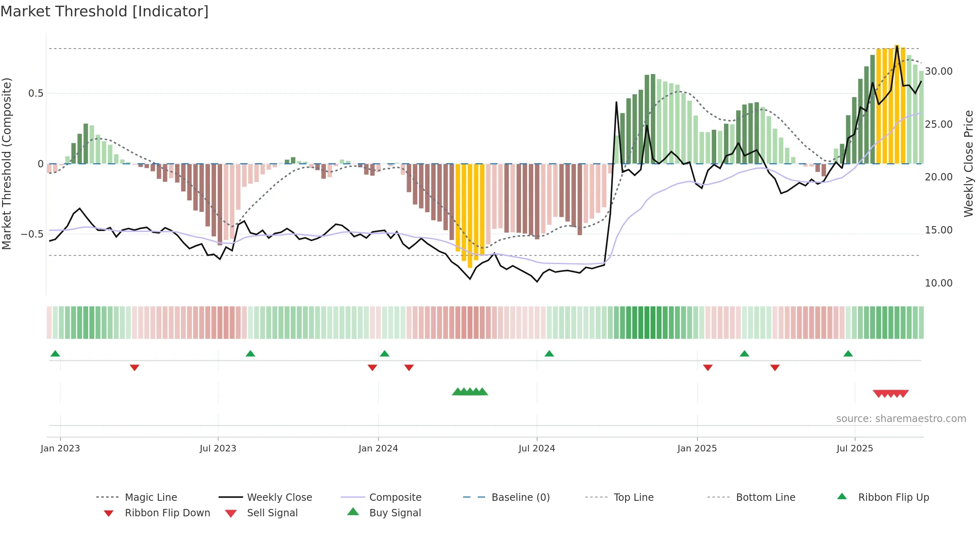Image resolution: width=980 pixels, height=551 pixels.
Task: Click the Jan 2025 axis label
Action: [697, 448]
